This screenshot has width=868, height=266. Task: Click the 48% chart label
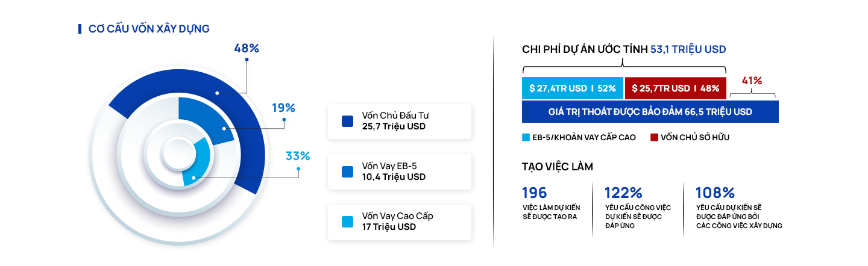[x=247, y=49]
